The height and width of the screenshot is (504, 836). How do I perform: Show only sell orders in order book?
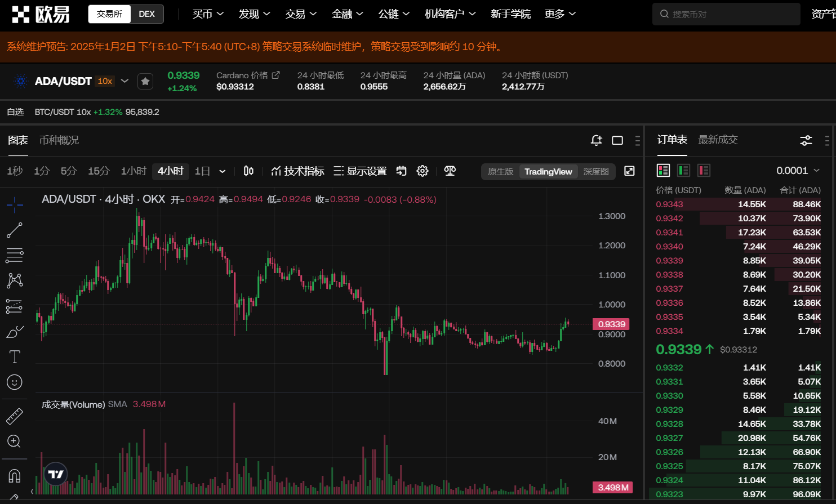[704, 171]
